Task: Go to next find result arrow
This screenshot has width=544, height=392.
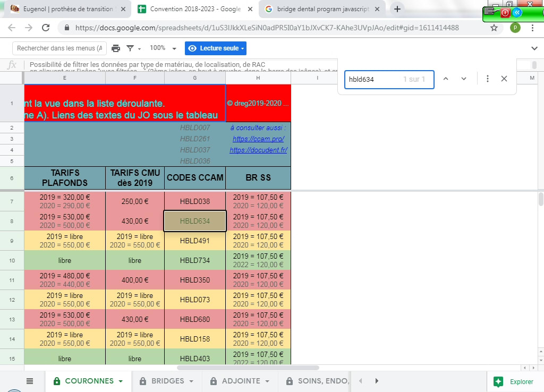Action: click(464, 79)
